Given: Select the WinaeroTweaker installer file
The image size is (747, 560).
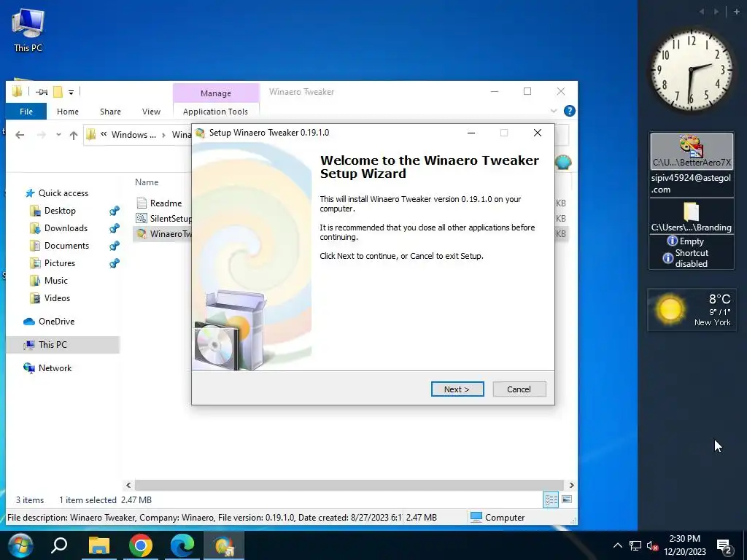Looking at the screenshot, I should point(163,234).
